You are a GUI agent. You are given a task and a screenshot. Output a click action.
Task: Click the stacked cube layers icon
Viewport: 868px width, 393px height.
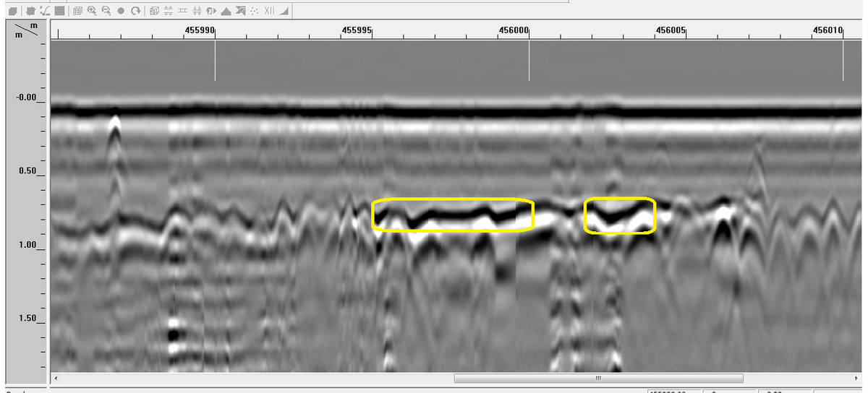tap(153, 12)
